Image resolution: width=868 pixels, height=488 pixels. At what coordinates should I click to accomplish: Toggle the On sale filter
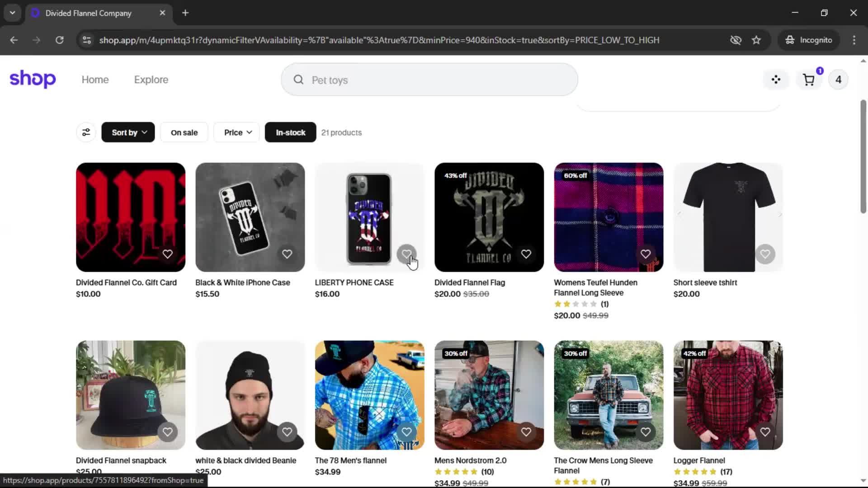[184, 132]
